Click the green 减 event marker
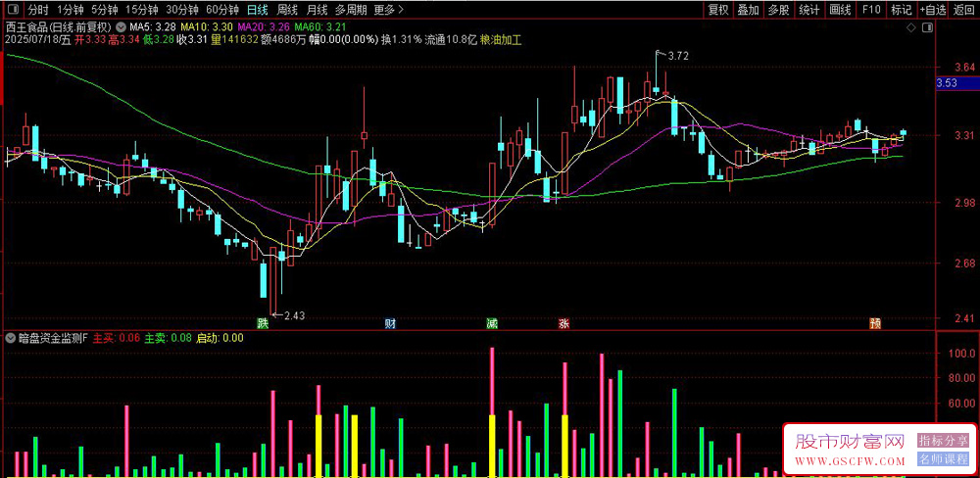The image size is (980, 478). pos(492,323)
